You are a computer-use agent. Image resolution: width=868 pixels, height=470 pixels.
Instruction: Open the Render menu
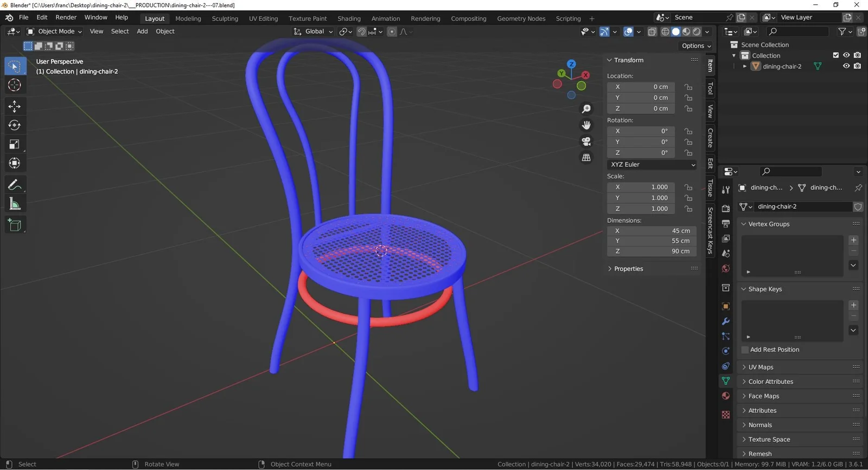pos(66,17)
